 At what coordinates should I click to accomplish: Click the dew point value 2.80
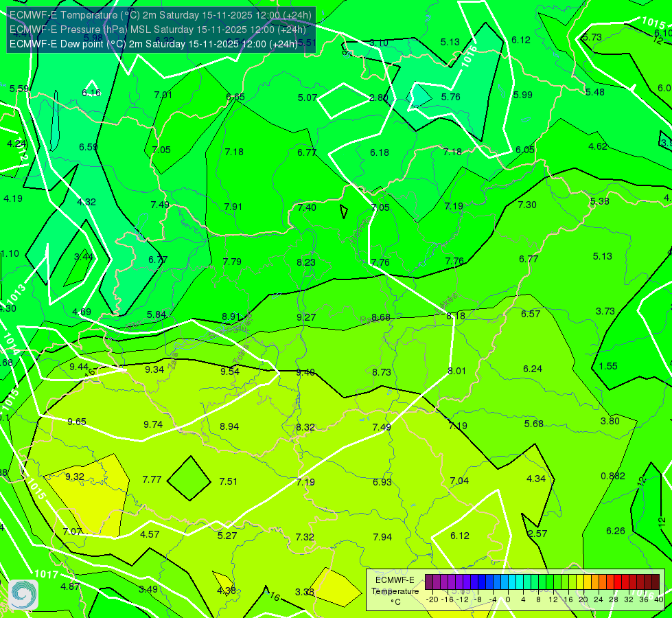(378, 98)
